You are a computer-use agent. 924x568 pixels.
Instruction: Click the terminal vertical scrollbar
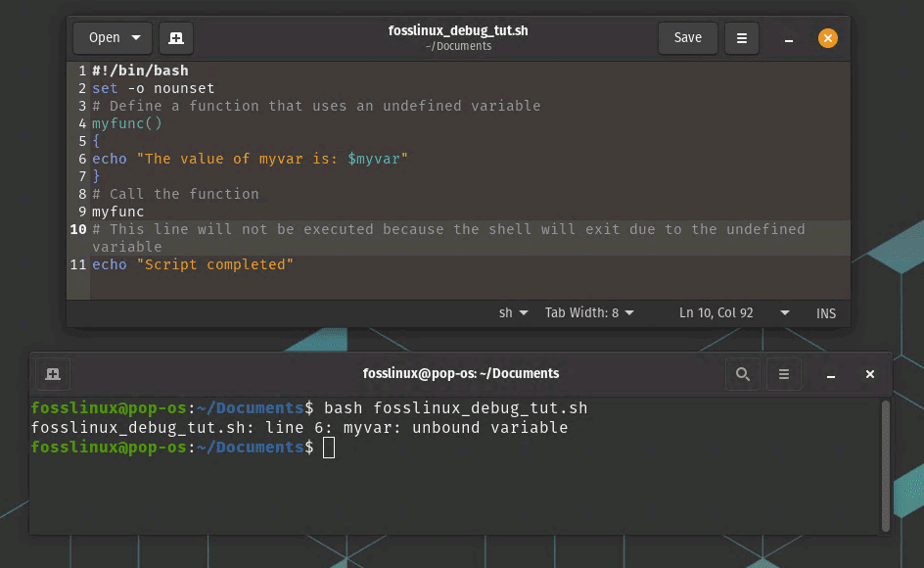click(x=886, y=465)
